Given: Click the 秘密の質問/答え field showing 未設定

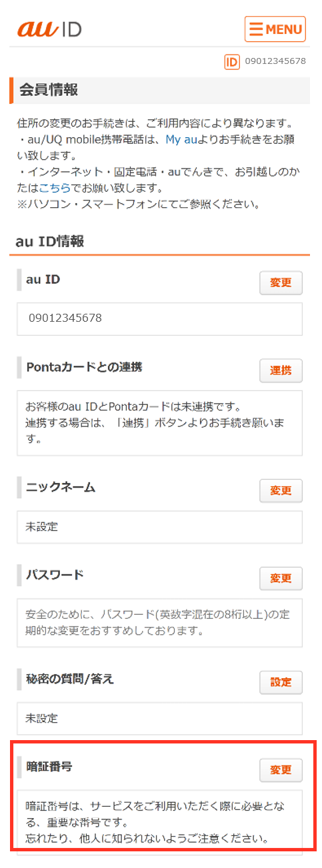Looking at the screenshot, I should tap(160, 719).
